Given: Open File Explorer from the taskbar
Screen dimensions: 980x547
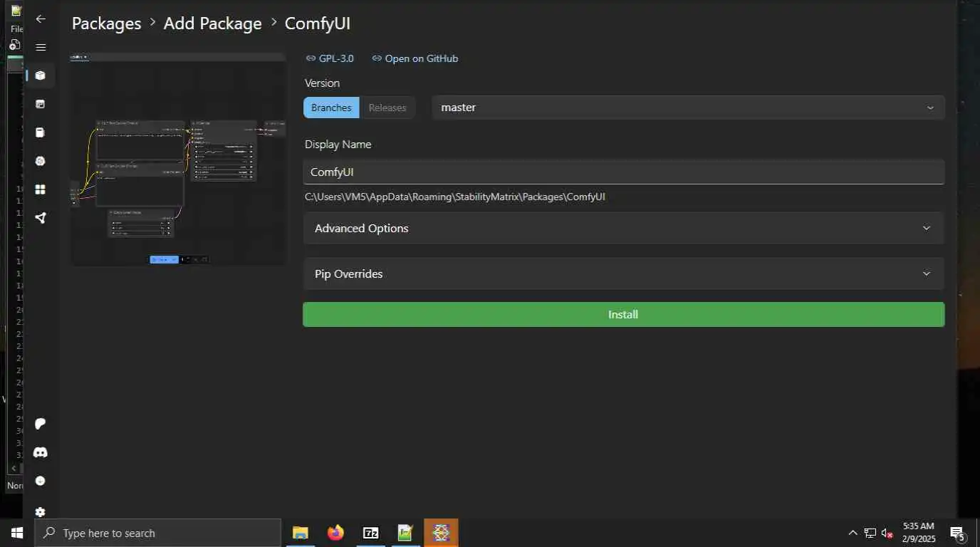Looking at the screenshot, I should 301,533.
